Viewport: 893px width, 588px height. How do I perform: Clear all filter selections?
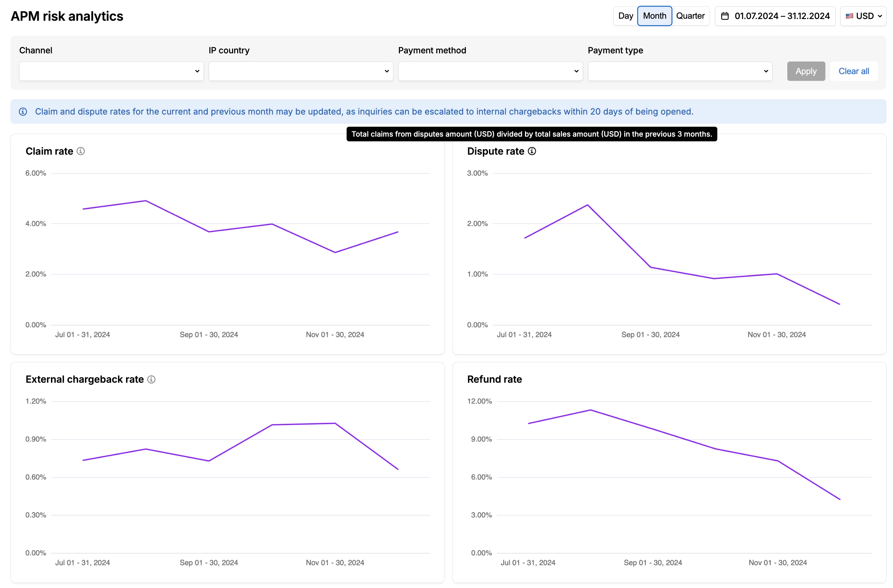tap(854, 71)
